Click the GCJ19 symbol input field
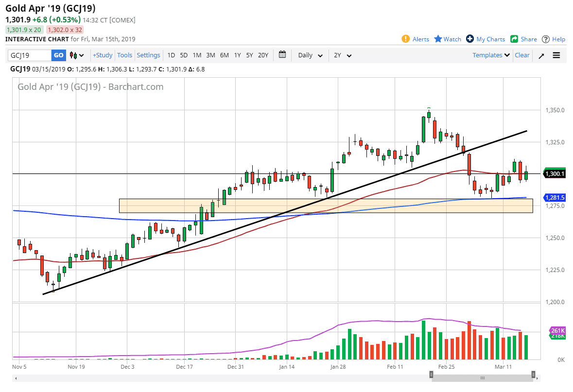This screenshot has width=573, height=392. (30, 55)
